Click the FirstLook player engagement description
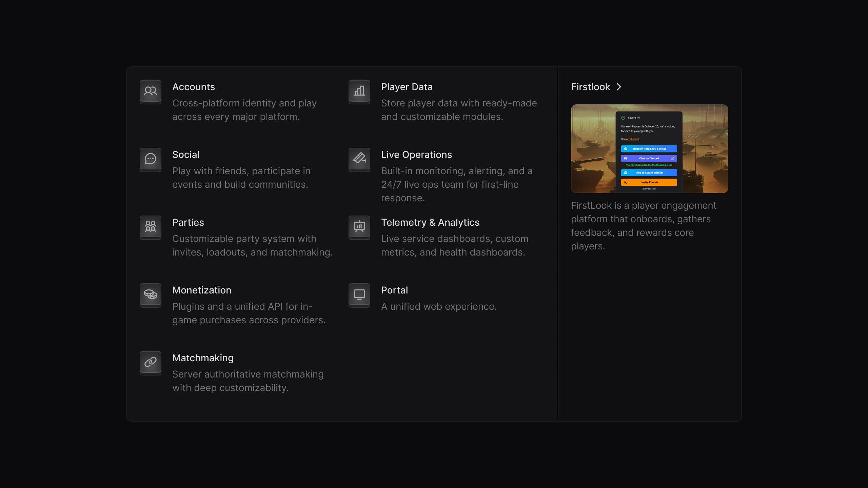Screen dimensions: 868x488 643,226
